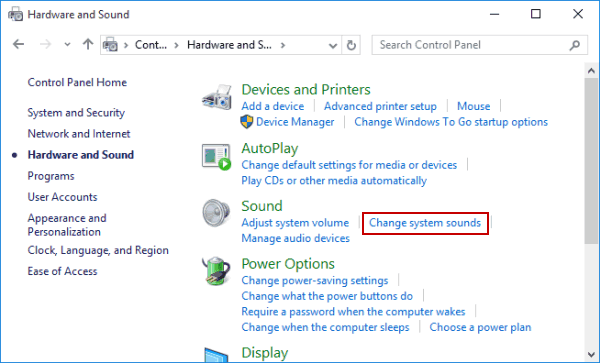Expand the chevron before Cont... breadcrumb

click(126, 45)
